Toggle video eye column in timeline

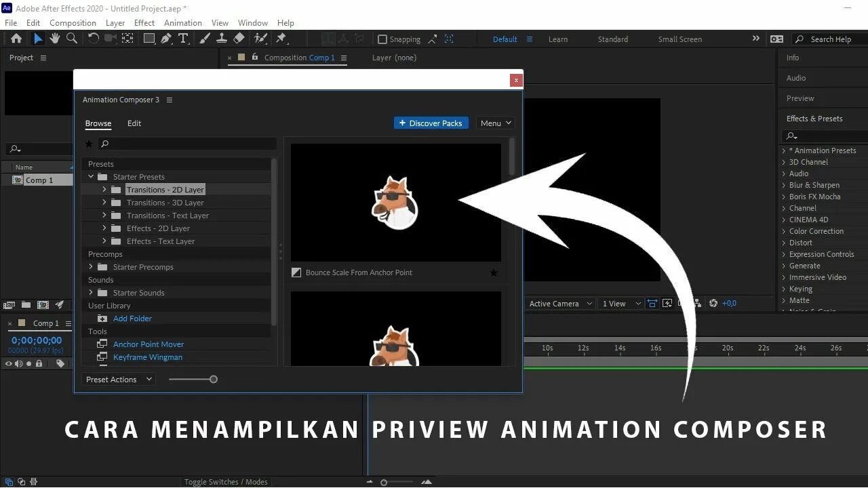[9, 364]
